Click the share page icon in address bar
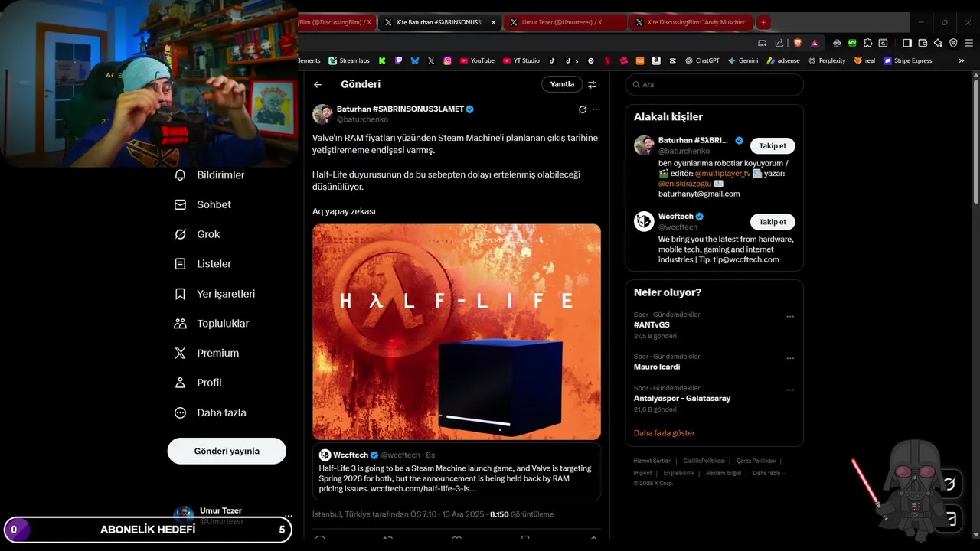The height and width of the screenshot is (551, 980). pyautogui.click(x=779, y=43)
